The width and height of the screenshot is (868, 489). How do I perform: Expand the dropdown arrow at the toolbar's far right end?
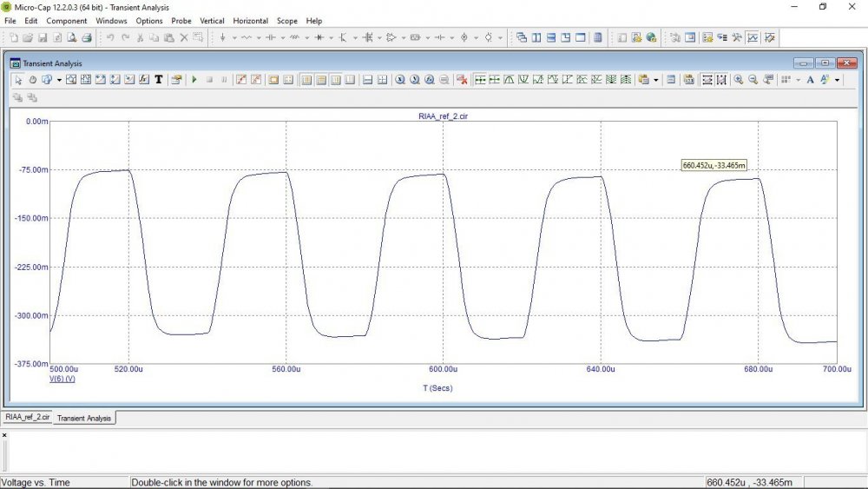pos(838,80)
